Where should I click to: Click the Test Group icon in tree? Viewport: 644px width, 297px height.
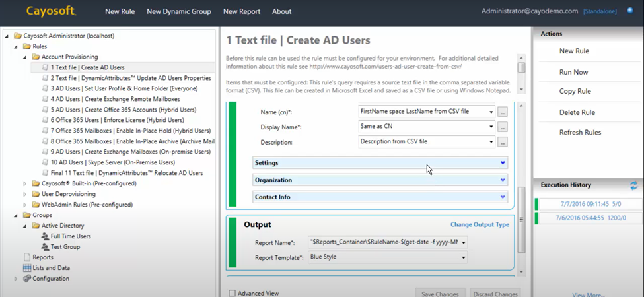[x=45, y=247]
